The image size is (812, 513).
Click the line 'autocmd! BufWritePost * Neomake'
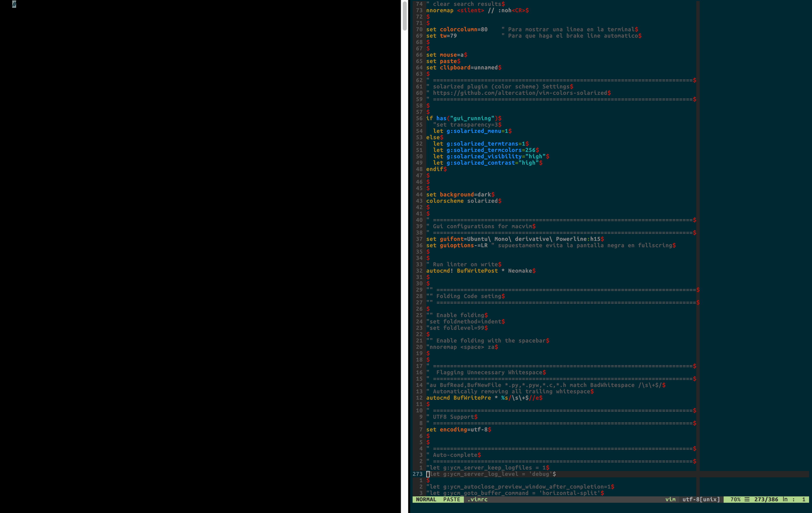coord(481,271)
